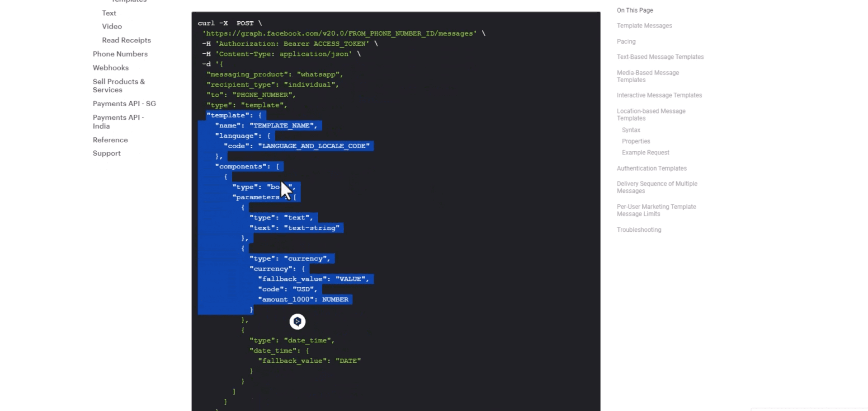Navigate to Sell Products & Services
The width and height of the screenshot is (868, 411).
pyautogui.click(x=118, y=86)
